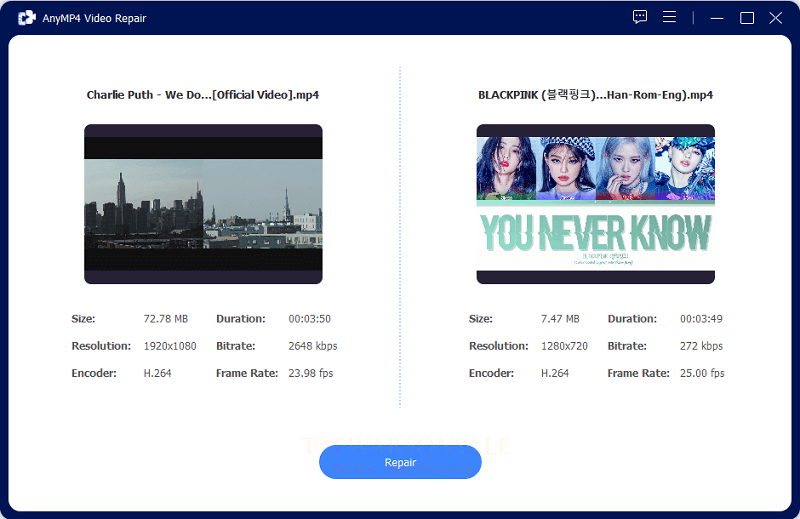Click the 25.00 fps frame rate value
The width and height of the screenshot is (800, 519).
(702, 373)
